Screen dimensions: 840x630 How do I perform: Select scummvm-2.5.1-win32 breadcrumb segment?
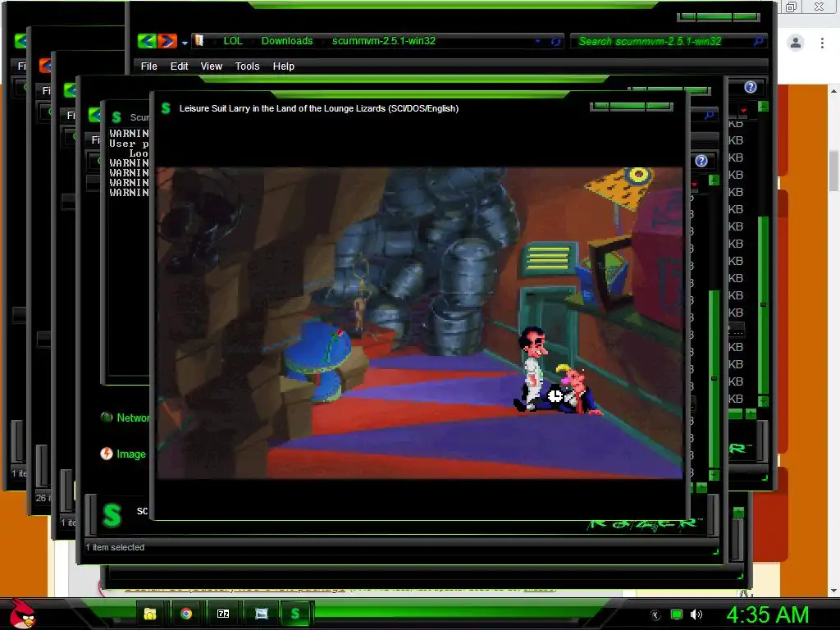tap(384, 41)
